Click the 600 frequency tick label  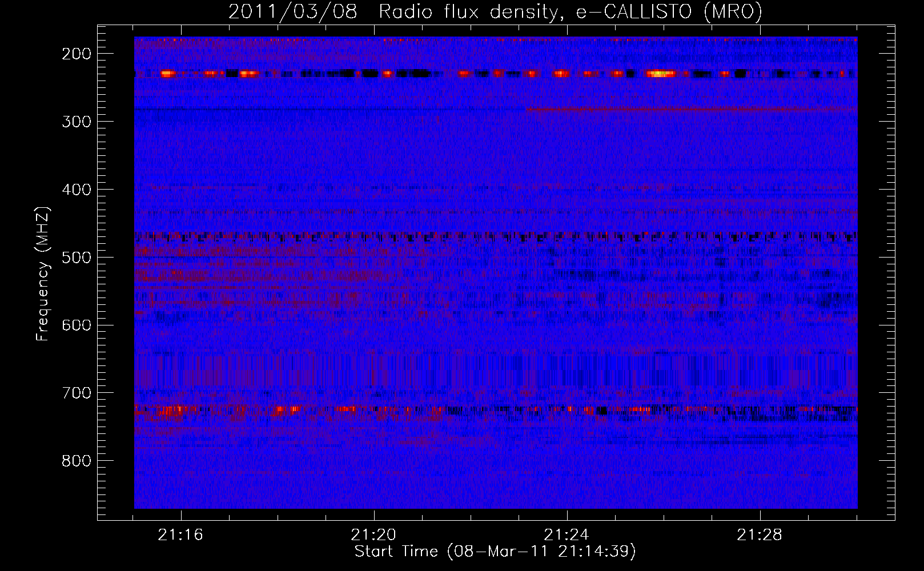(x=77, y=325)
